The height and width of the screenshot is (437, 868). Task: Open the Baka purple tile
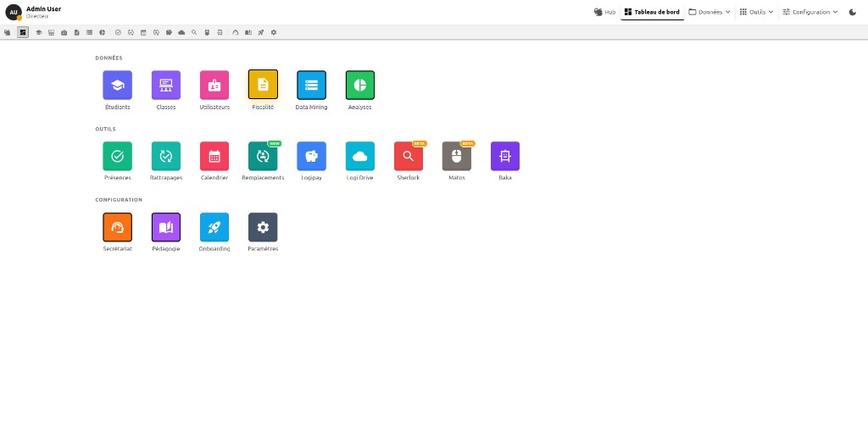(505, 156)
